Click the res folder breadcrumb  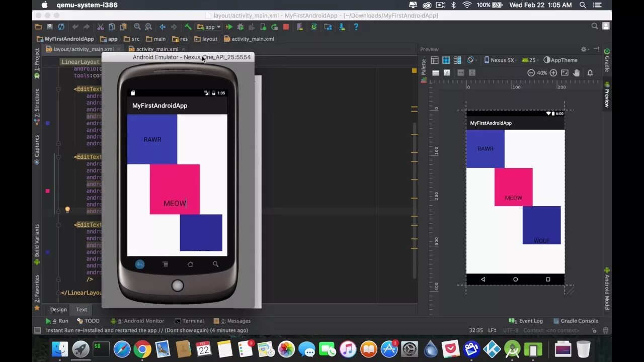(180, 39)
